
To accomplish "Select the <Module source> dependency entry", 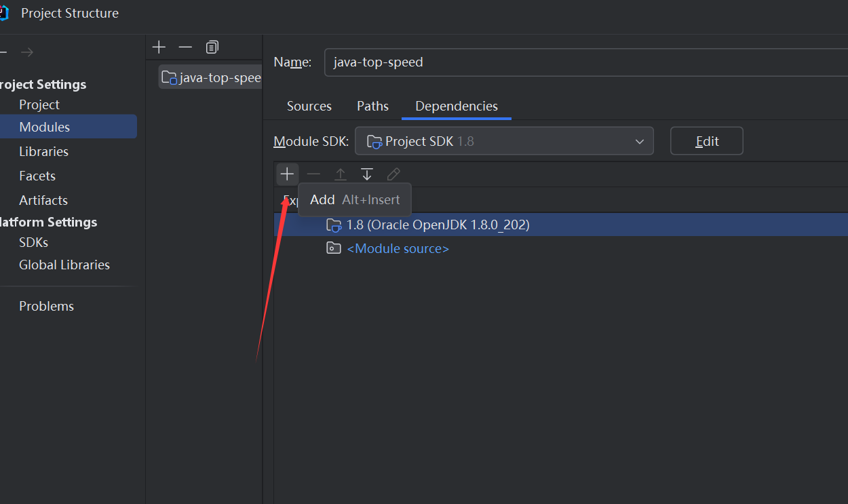I will point(398,248).
